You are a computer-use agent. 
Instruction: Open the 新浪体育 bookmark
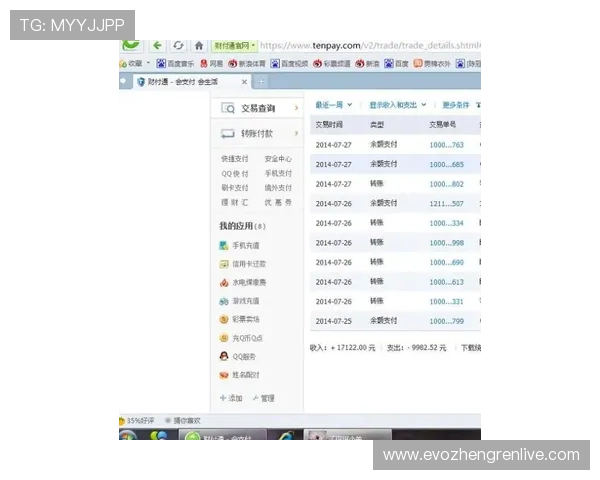click(x=247, y=64)
